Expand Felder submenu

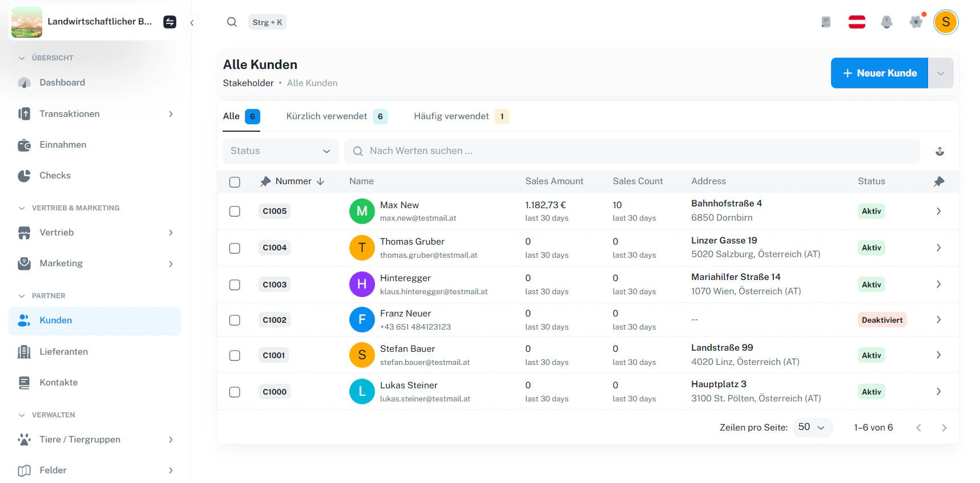click(x=171, y=470)
